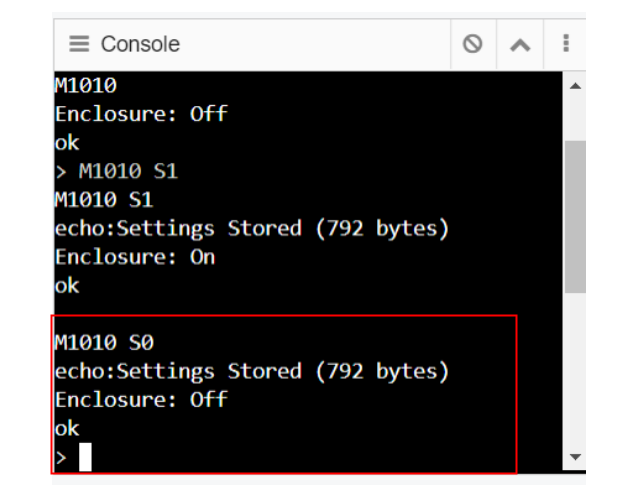Focus the command prompt input cursor

click(x=85, y=457)
